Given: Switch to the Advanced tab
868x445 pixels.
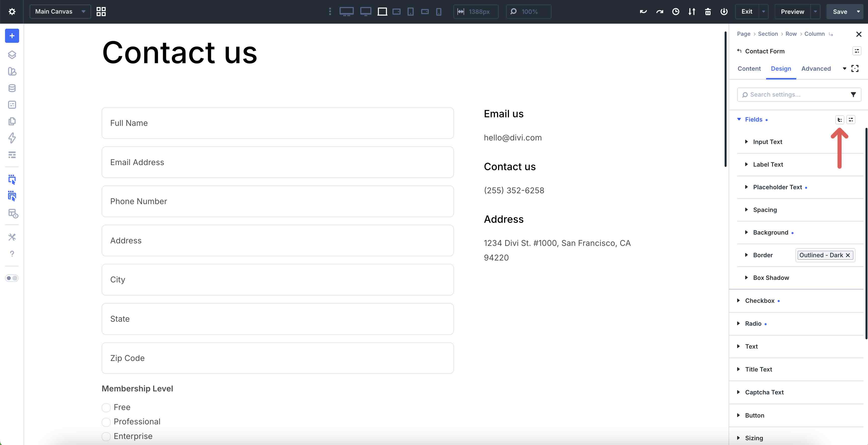Looking at the screenshot, I should click(816, 68).
